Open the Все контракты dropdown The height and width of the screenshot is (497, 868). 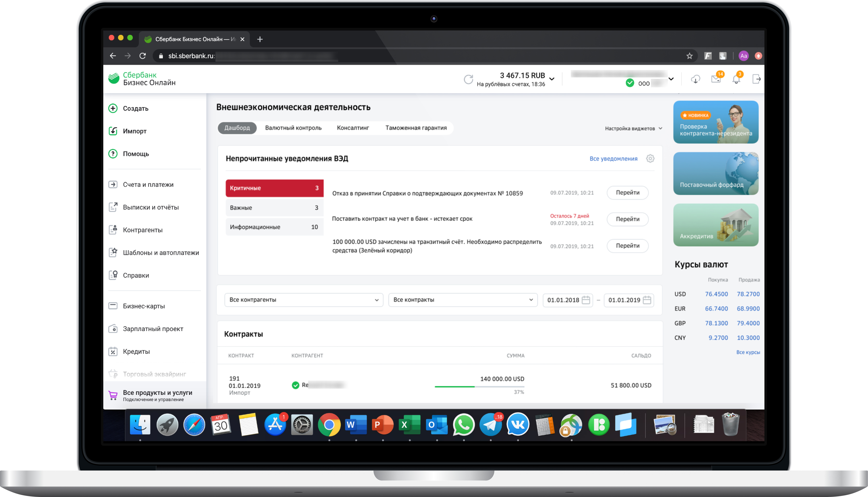(x=463, y=300)
